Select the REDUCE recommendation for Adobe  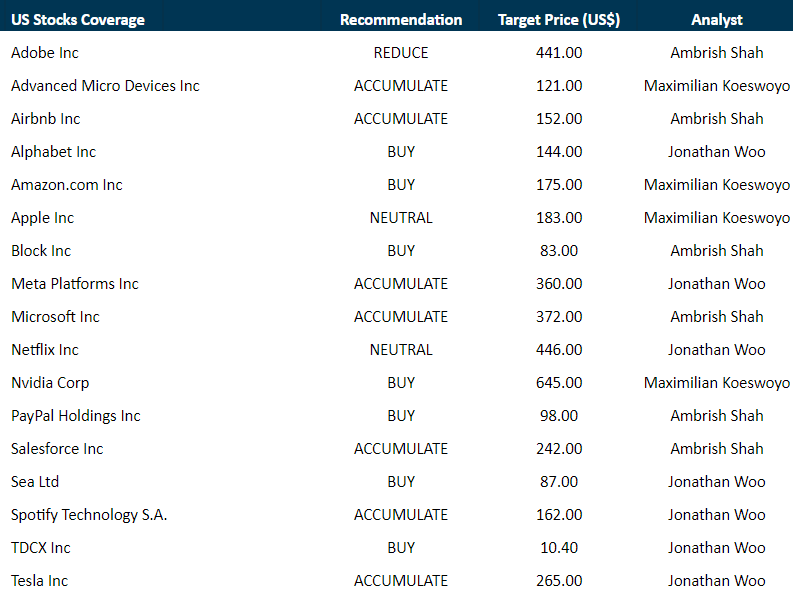[x=401, y=52]
